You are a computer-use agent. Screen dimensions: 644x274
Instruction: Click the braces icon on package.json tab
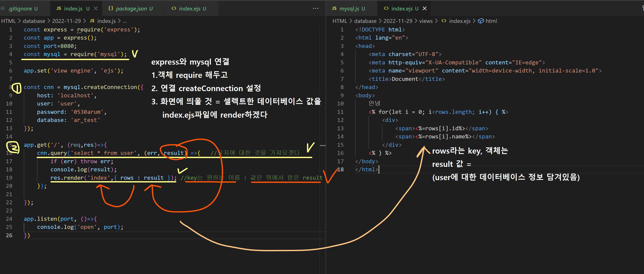[x=110, y=9]
